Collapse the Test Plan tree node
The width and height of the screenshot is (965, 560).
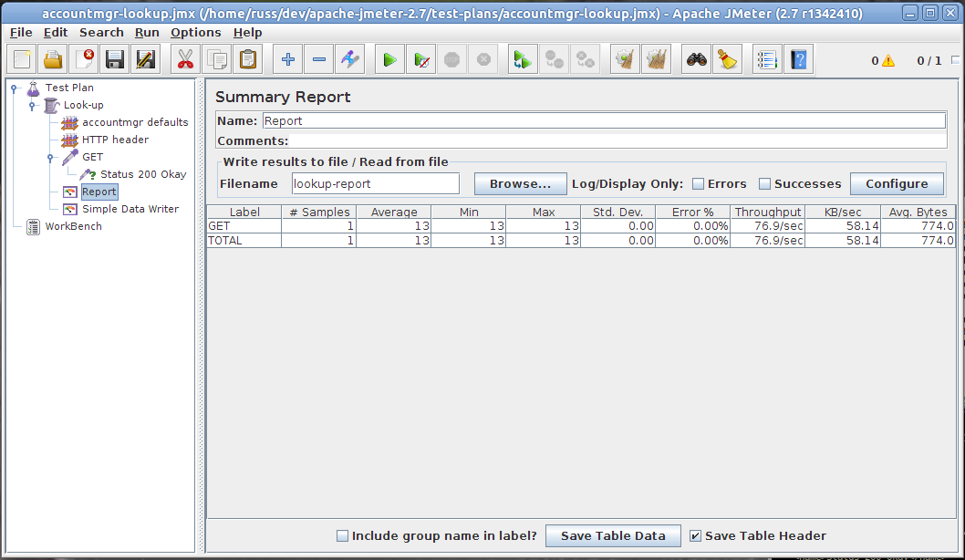(15, 88)
